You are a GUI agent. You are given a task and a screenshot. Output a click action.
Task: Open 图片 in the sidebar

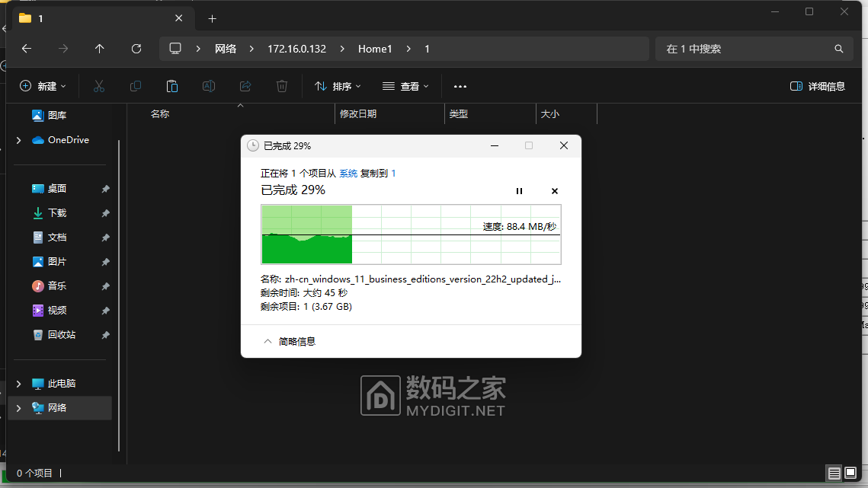pyautogui.click(x=56, y=262)
